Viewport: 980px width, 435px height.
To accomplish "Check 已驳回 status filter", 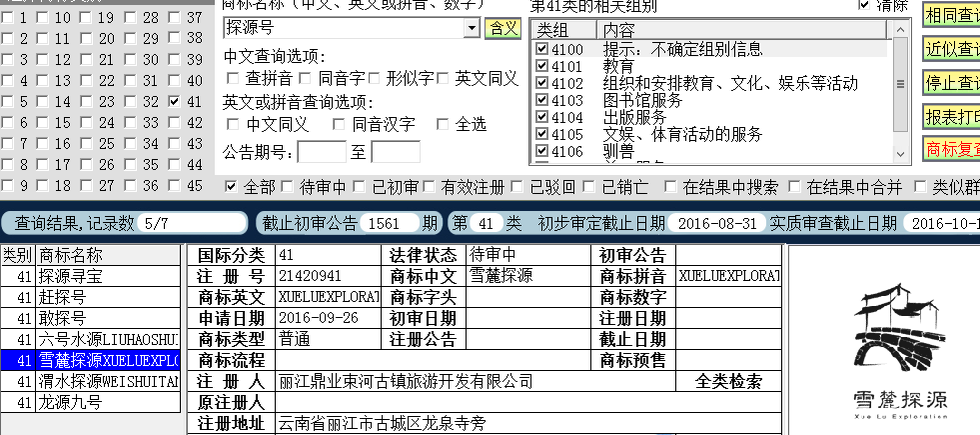I will click(516, 187).
